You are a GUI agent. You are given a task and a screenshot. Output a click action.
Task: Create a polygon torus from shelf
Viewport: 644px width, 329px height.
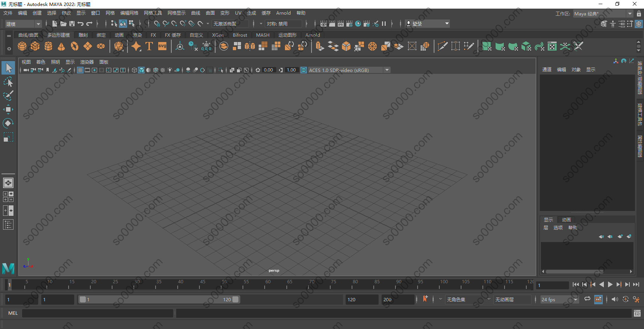75,46
